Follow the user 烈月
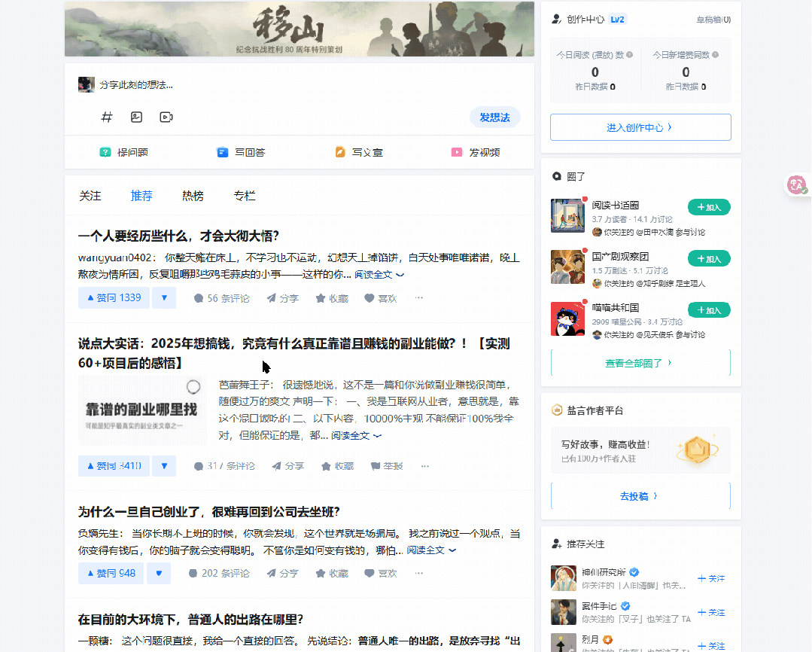The width and height of the screenshot is (812, 652). pos(711,646)
